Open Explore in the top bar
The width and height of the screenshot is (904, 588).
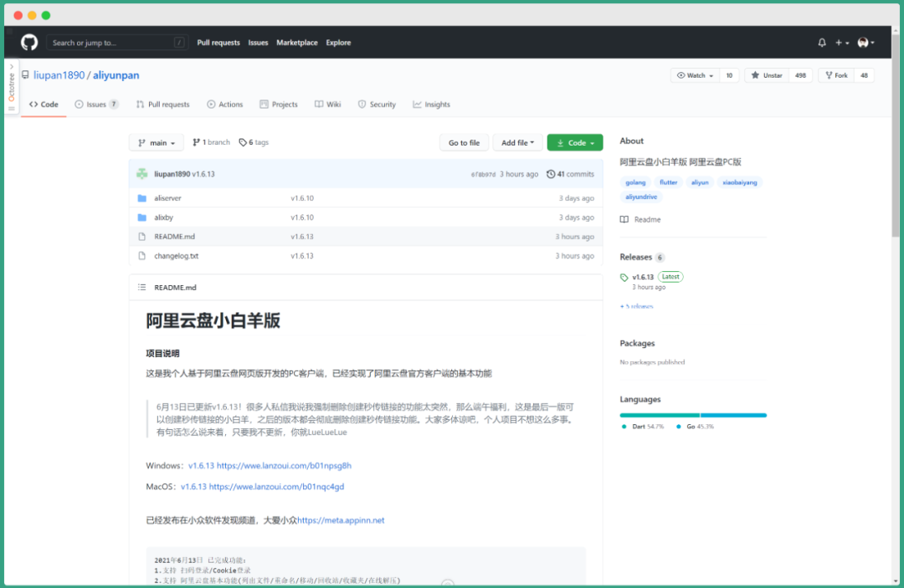click(x=338, y=43)
